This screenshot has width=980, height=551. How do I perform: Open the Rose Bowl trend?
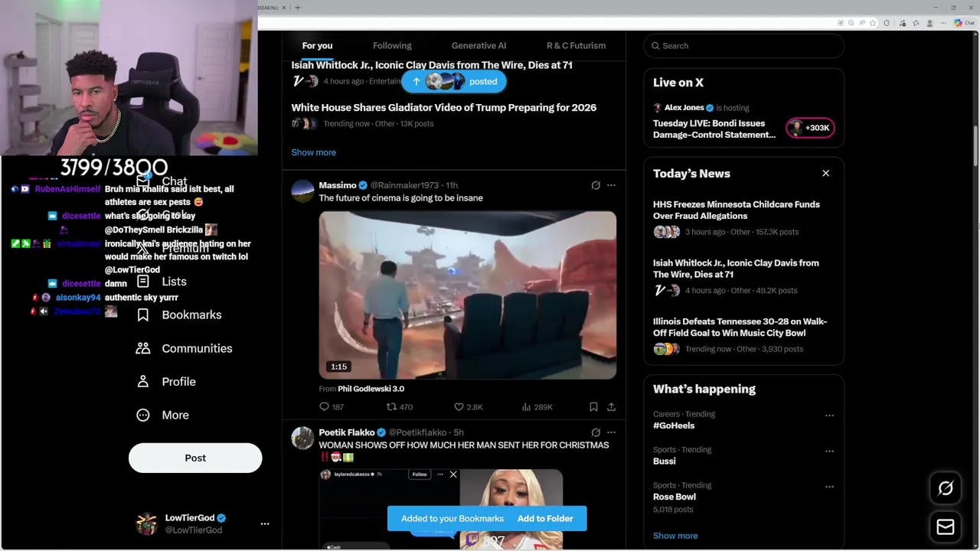tap(675, 497)
